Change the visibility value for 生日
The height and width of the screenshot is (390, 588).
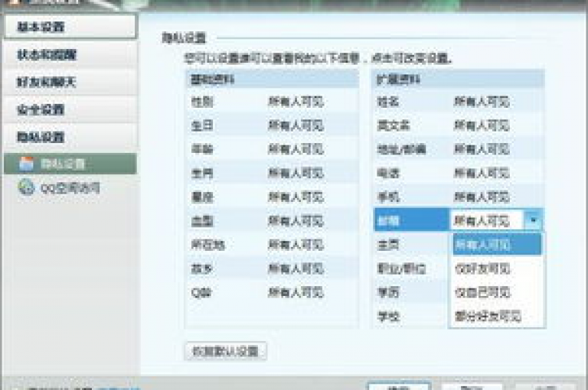pyautogui.click(x=296, y=125)
